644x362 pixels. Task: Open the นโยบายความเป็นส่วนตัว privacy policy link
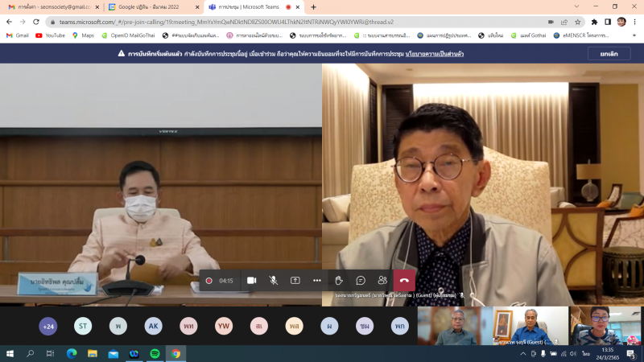tap(435, 54)
